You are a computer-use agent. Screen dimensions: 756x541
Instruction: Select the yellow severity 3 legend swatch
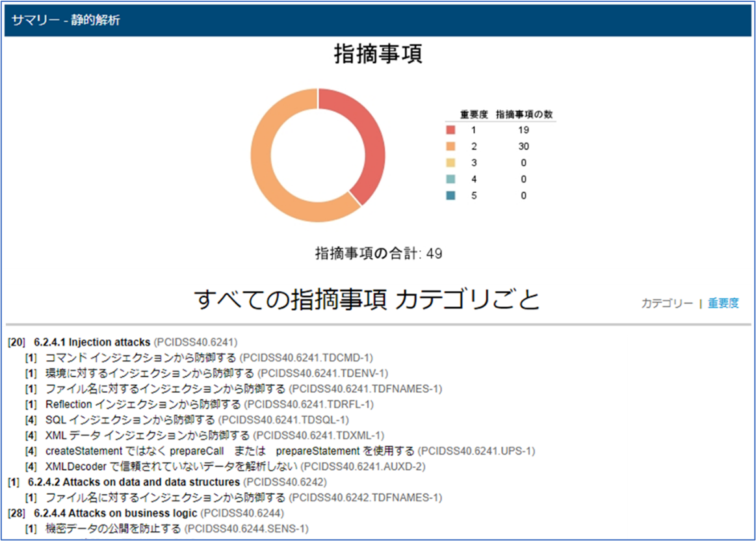(x=450, y=163)
